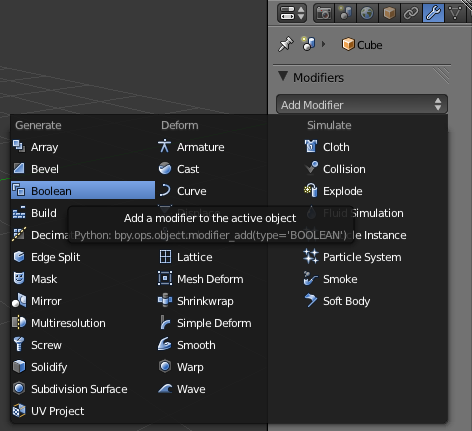Collapse the Modifiers panel triangle
The image size is (472, 431).
[x=283, y=77]
